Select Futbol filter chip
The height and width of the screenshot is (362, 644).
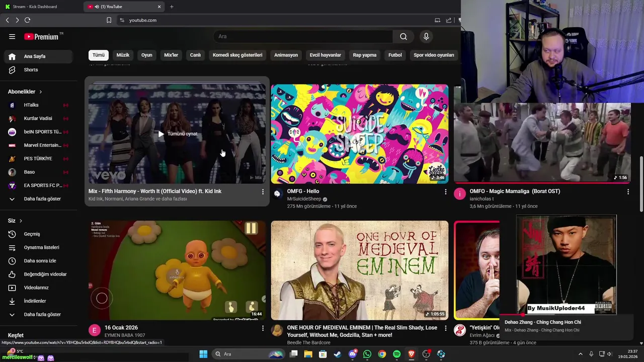[x=395, y=55]
